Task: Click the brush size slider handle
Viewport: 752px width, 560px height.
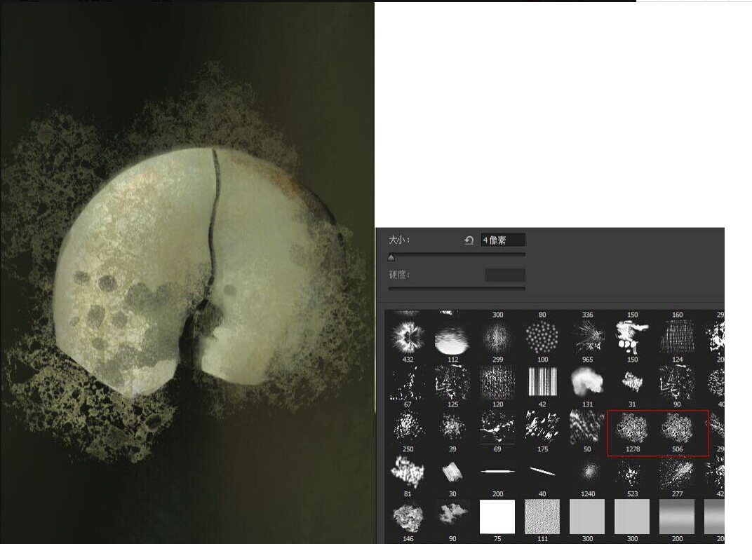Action: [391, 258]
